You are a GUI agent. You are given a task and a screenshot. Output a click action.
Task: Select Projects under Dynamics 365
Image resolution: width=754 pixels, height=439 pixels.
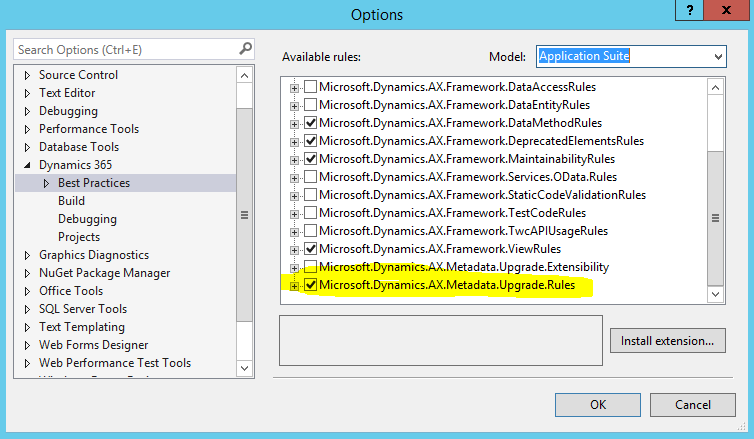click(79, 237)
